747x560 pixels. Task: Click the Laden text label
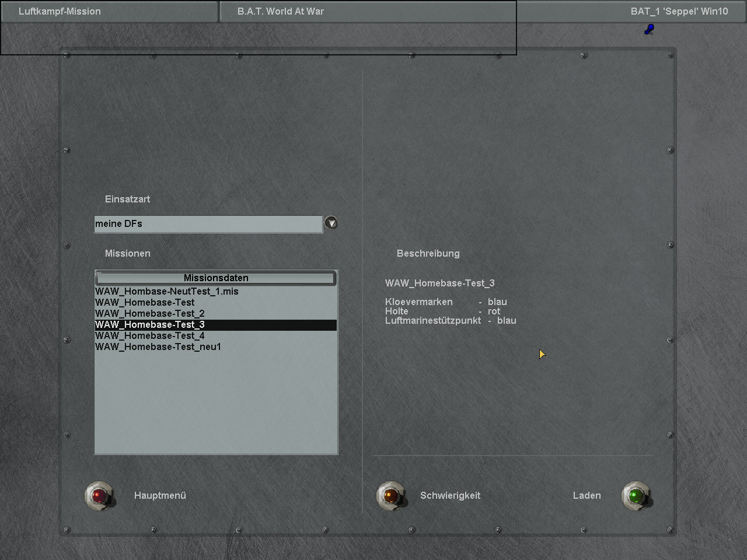click(587, 495)
